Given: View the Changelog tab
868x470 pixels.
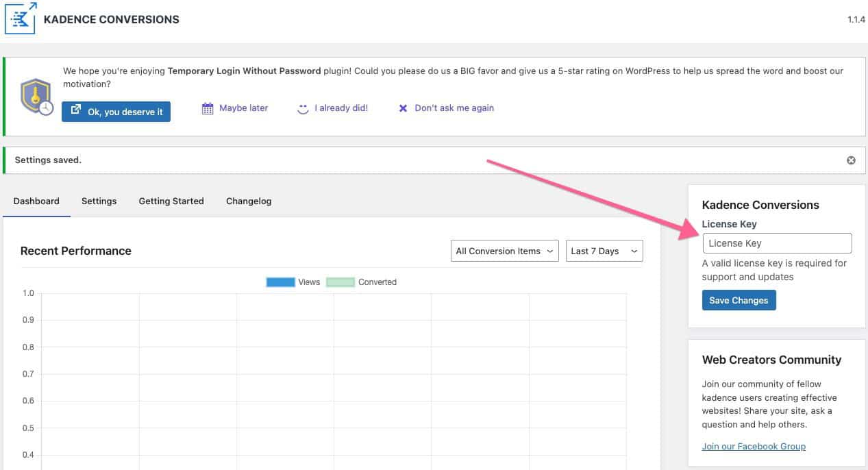Looking at the screenshot, I should (x=249, y=201).
